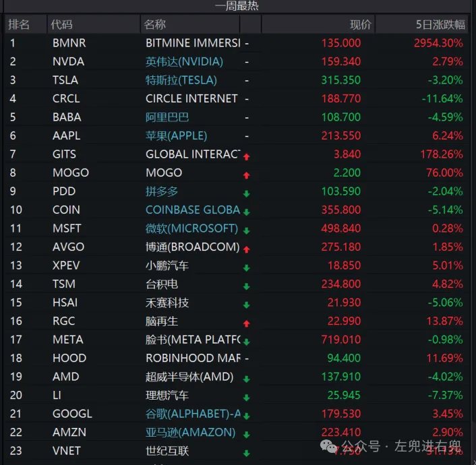This screenshot has width=476, height=465.
Task: Click the red up arrow beside 脑再生
Action: [247, 323]
